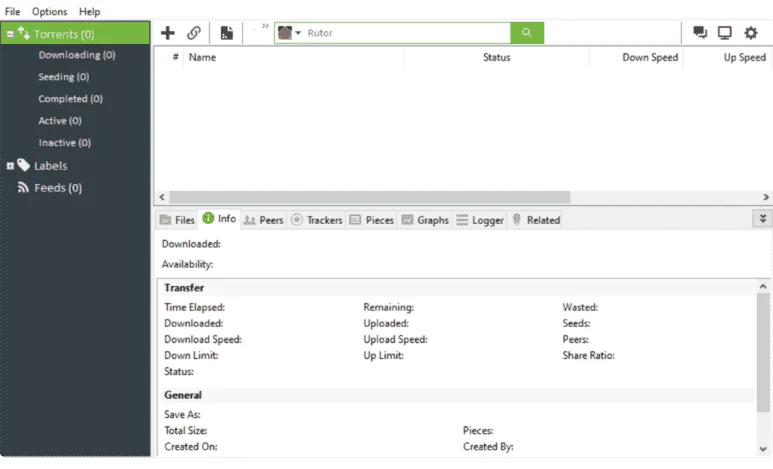Sort by Down Speed column header
The image size is (773, 469).
(650, 57)
